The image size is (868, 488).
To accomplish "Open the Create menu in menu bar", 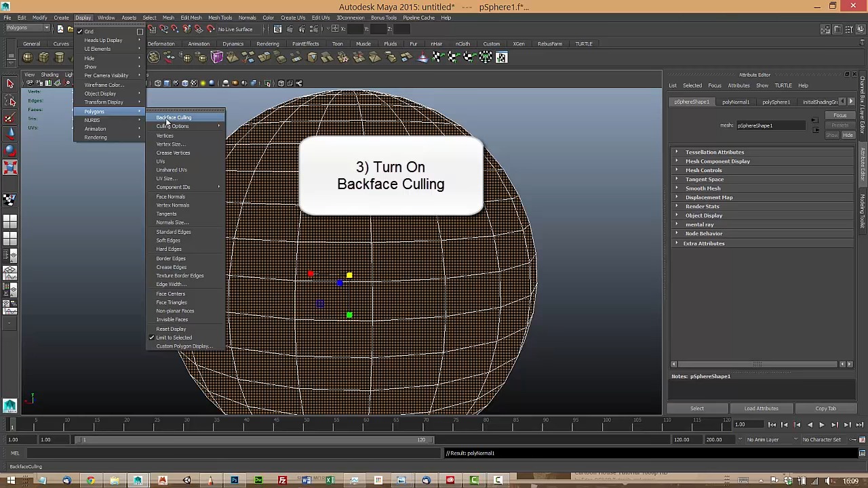I will [61, 18].
